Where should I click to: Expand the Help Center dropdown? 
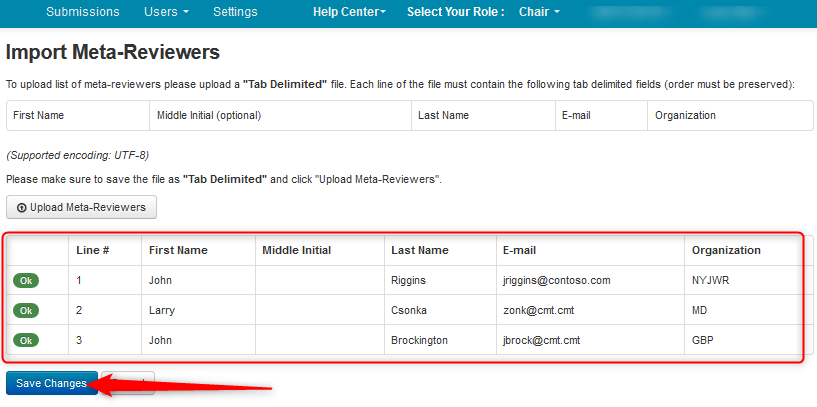pyautogui.click(x=349, y=12)
